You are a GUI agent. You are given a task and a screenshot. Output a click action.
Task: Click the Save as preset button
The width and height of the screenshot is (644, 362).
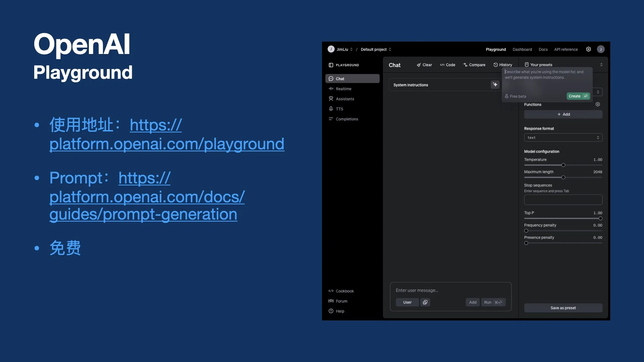click(563, 308)
